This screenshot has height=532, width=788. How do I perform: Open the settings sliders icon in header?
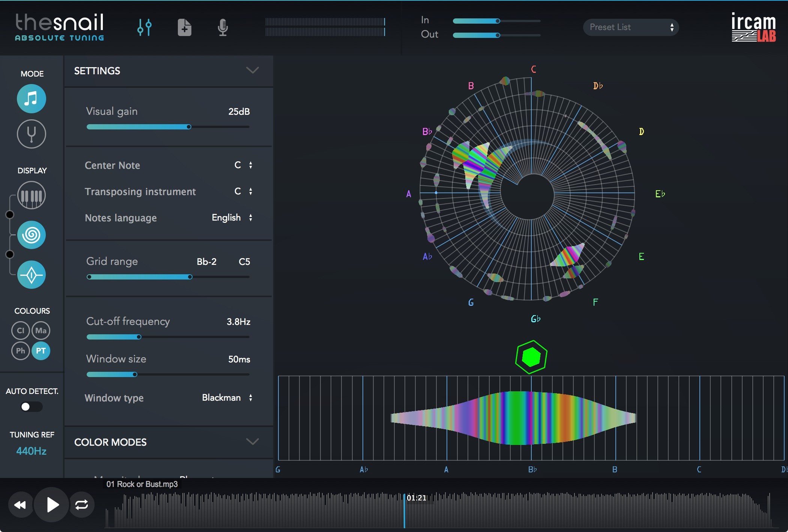[x=144, y=27]
